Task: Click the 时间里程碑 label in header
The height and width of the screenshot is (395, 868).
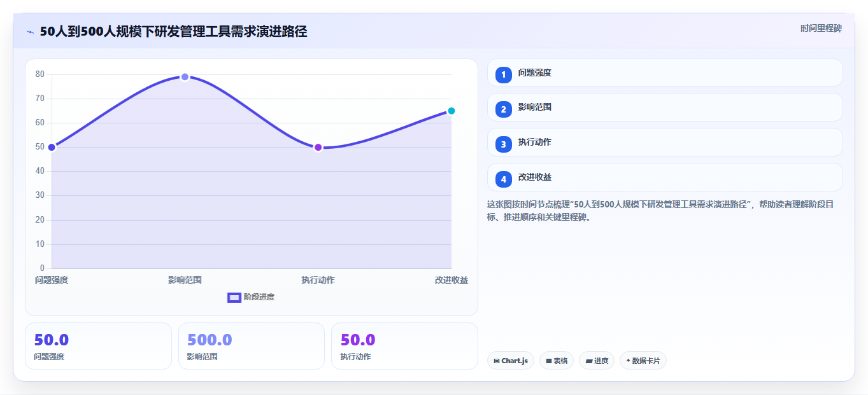Action: pyautogui.click(x=821, y=28)
